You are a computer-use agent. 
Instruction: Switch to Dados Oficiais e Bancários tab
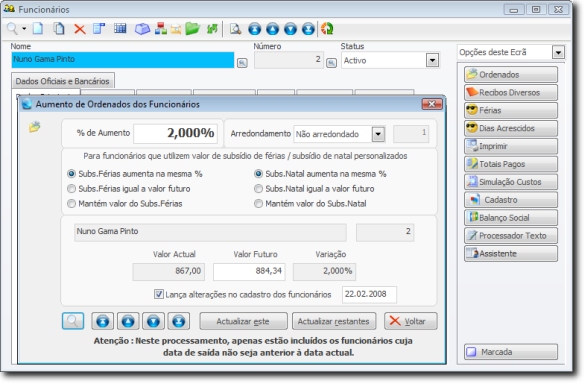click(63, 81)
